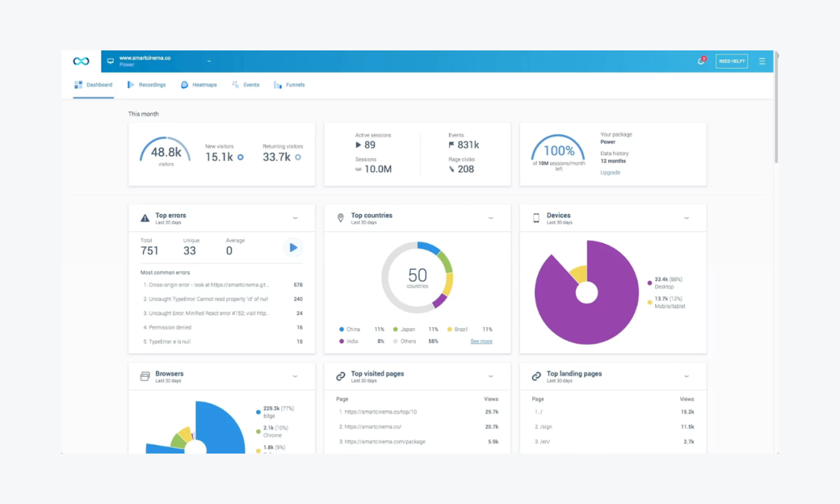Play the errors session recording button
This screenshot has height=504, width=840.
(293, 247)
